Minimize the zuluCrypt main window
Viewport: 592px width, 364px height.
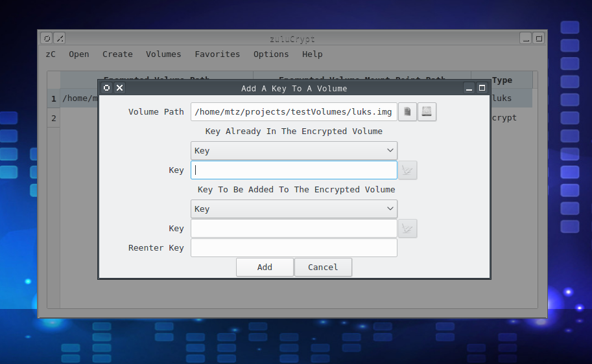point(526,38)
